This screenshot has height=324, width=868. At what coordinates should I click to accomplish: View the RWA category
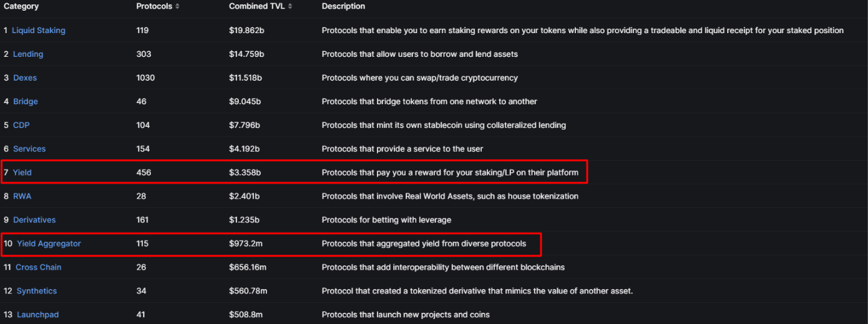point(22,197)
